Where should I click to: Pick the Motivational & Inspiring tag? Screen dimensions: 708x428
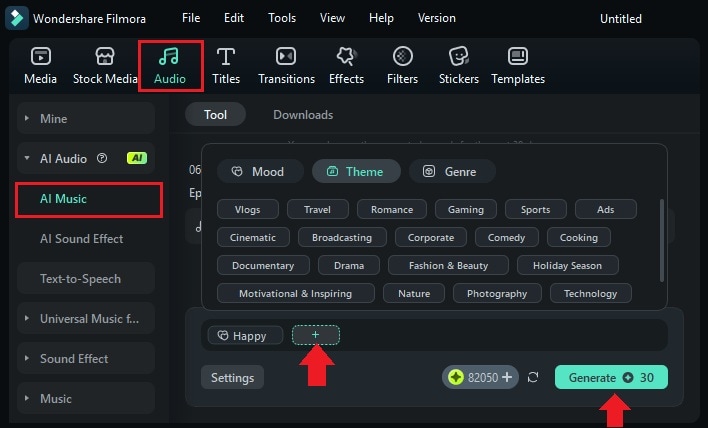(x=296, y=293)
